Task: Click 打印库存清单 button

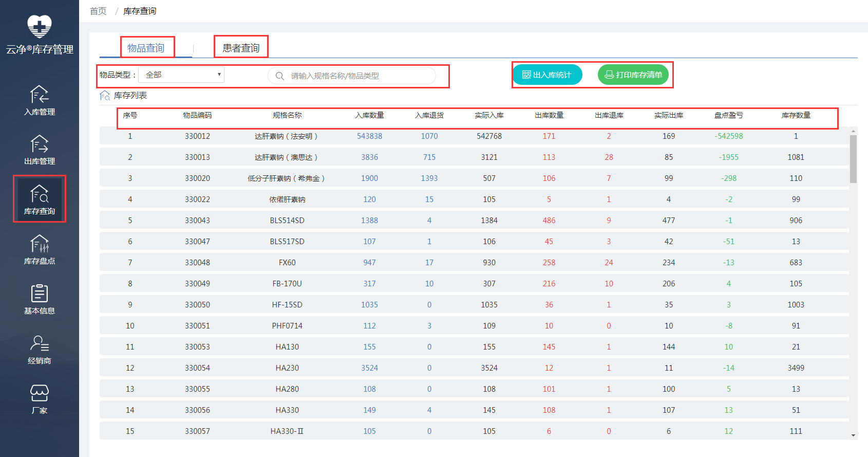Action: pyautogui.click(x=633, y=75)
